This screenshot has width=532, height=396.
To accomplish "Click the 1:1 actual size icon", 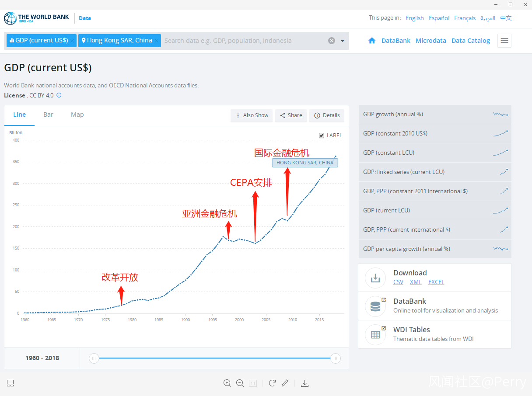I will coord(253,383).
